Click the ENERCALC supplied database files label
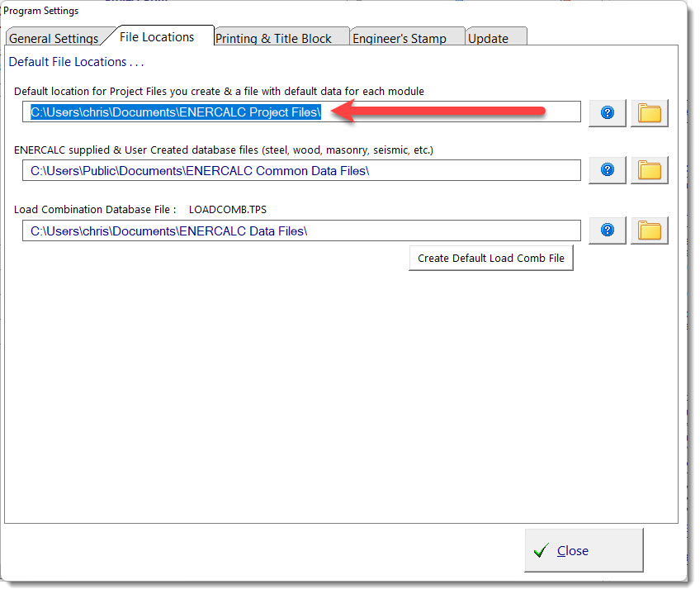The width and height of the screenshot is (700, 594). (x=223, y=150)
